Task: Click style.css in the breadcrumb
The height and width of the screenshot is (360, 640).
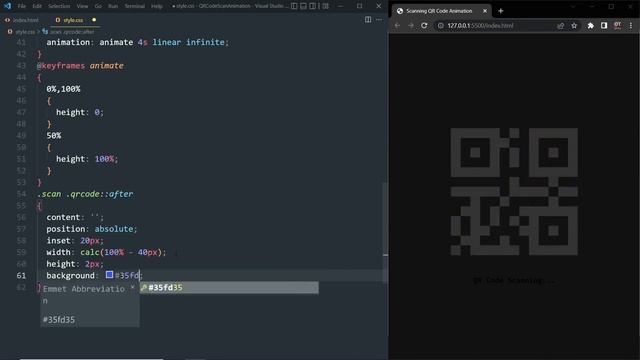Action: (25, 32)
